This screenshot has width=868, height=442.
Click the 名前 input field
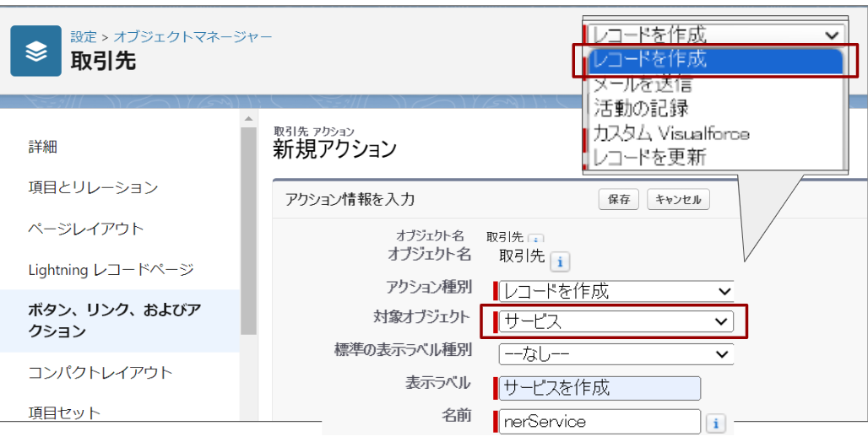tap(599, 422)
